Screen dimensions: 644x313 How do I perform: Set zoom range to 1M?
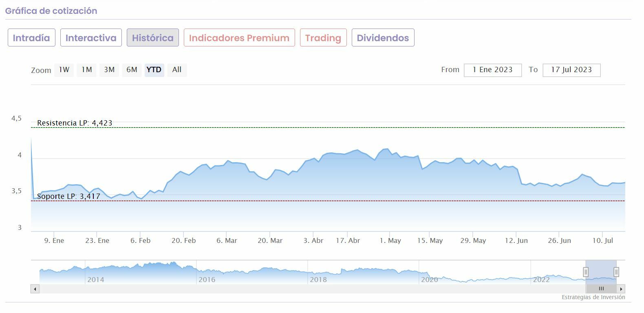(x=86, y=70)
